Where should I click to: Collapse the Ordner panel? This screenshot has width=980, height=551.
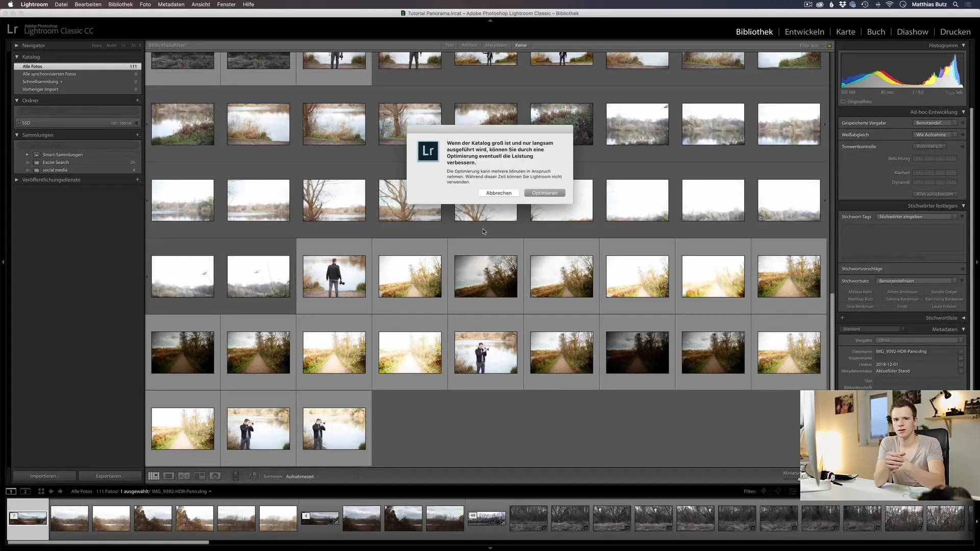click(x=17, y=101)
